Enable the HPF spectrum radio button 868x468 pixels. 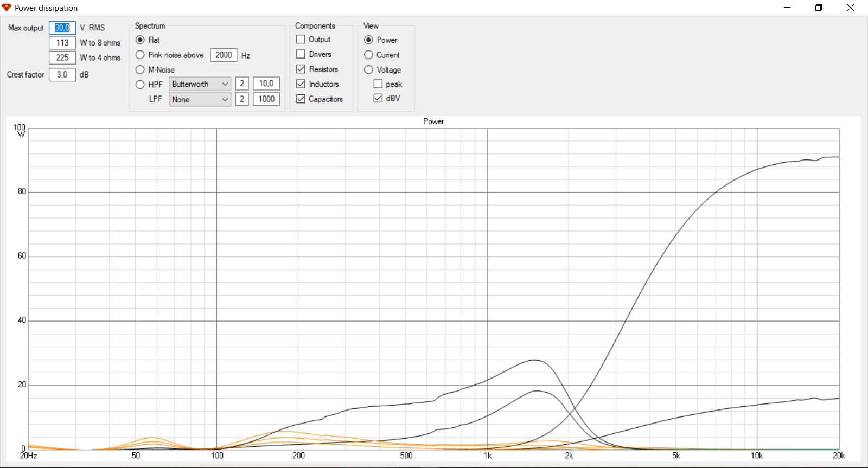[140, 85]
